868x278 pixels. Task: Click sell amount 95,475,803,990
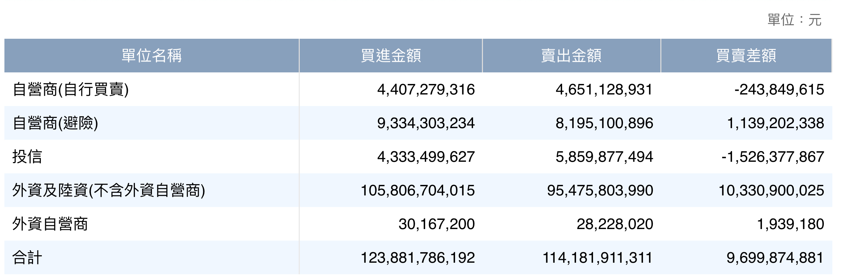click(600, 191)
